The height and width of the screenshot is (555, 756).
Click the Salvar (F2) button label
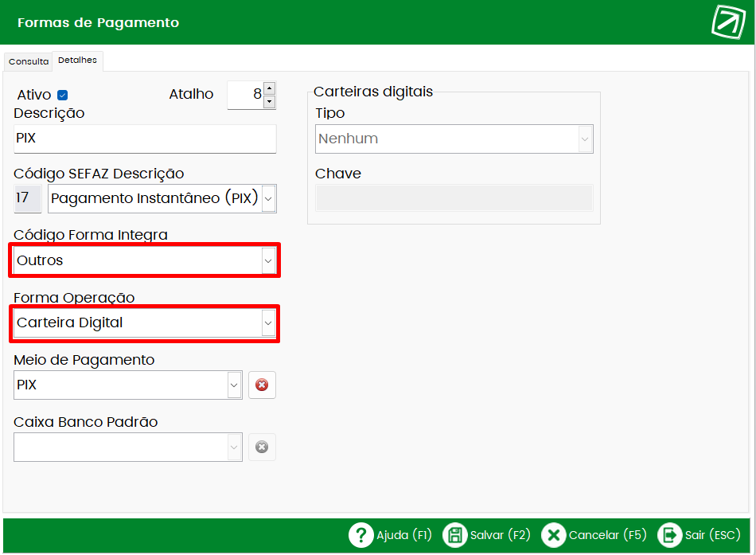[x=501, y=535]
